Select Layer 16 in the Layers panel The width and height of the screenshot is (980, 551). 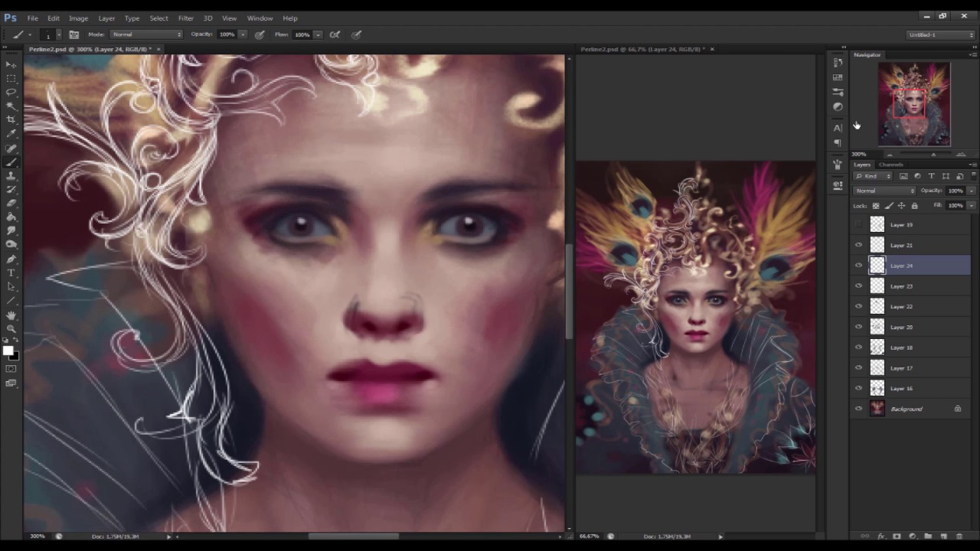(x=911, y=388)
